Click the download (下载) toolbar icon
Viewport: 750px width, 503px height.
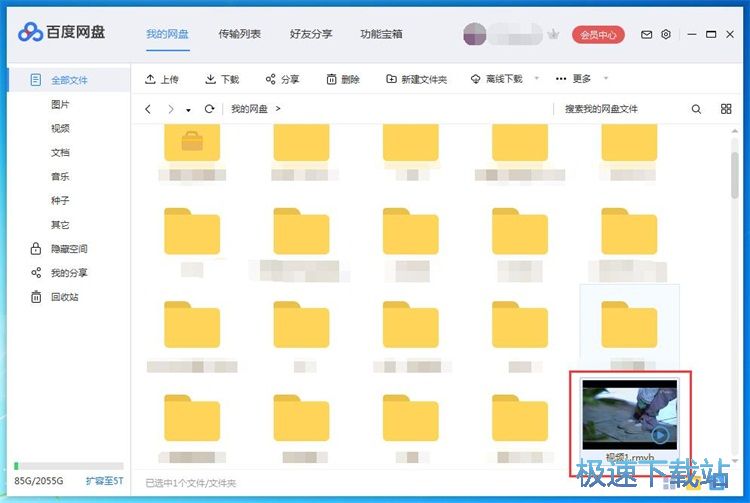click(211, 79)
